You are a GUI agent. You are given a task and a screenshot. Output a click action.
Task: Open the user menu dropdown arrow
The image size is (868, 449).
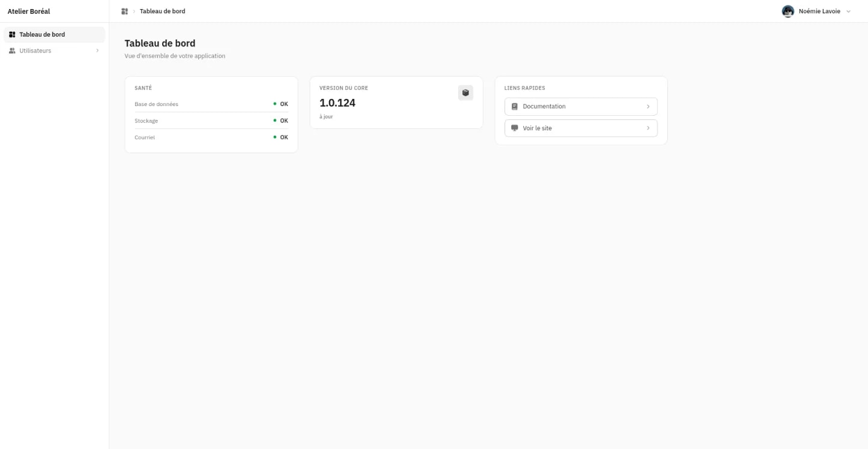coord(849,11)
